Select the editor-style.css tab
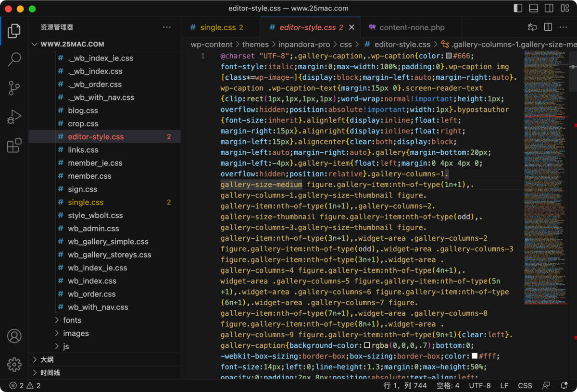577x392 pixels. [x=310, y=27]
